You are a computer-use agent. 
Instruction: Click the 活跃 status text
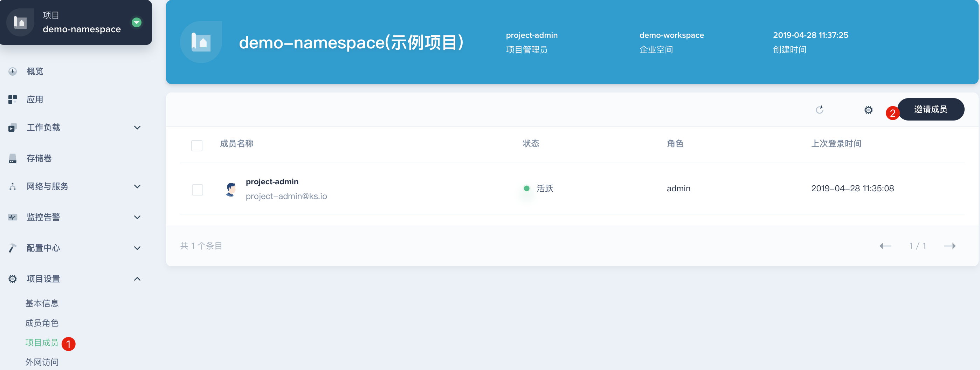pos(545,189)
